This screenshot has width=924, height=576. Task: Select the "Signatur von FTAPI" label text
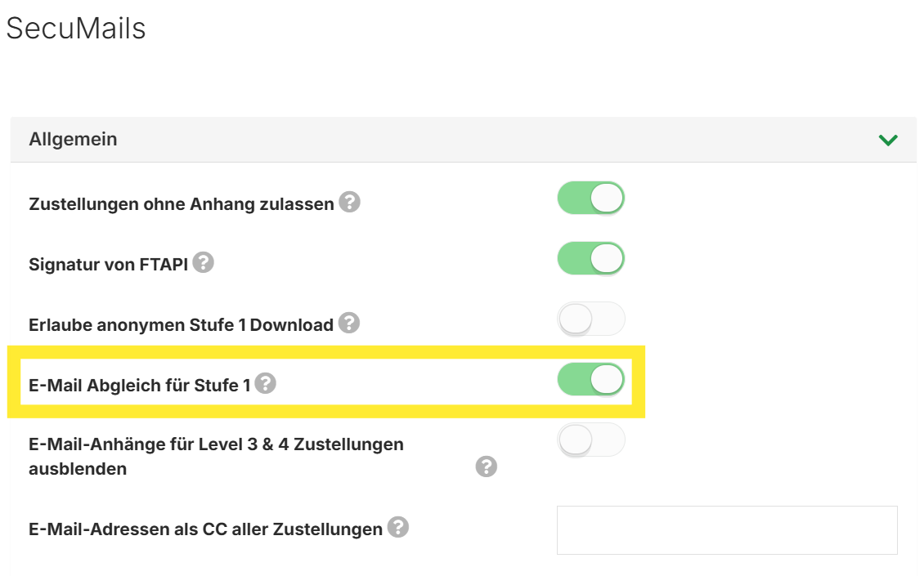pyautogui.click(x=109, y=264)
